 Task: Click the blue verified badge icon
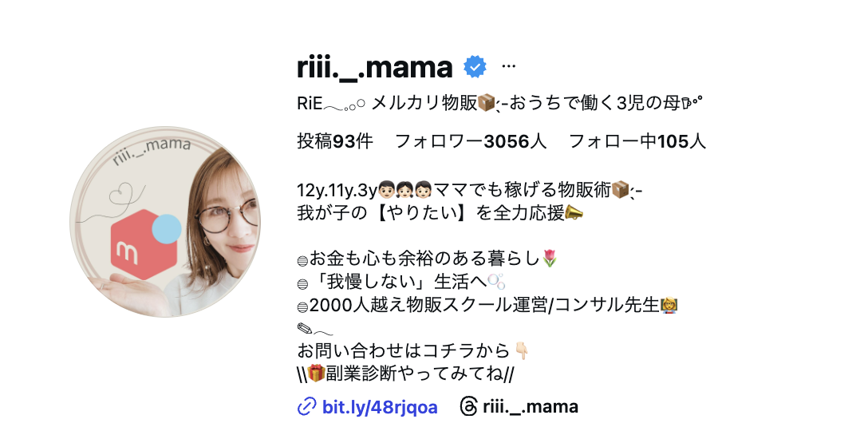475,67
